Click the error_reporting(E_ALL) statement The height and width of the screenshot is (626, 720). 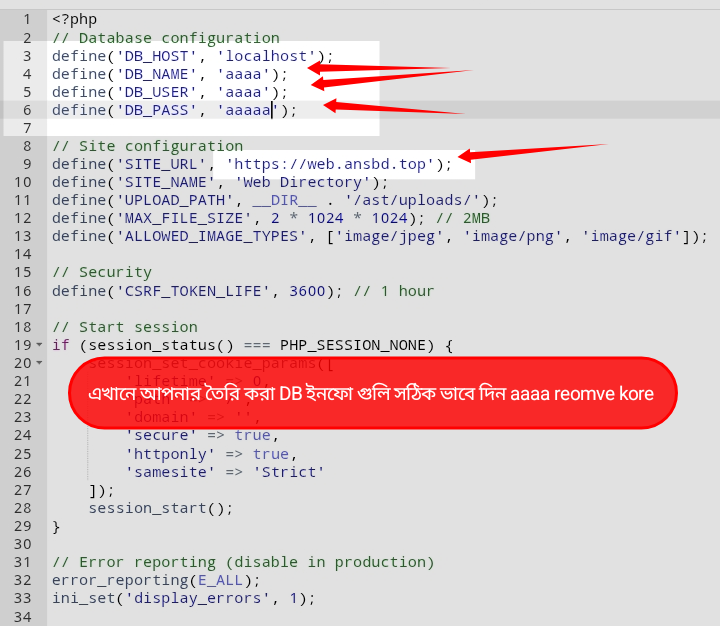point(156,580)
